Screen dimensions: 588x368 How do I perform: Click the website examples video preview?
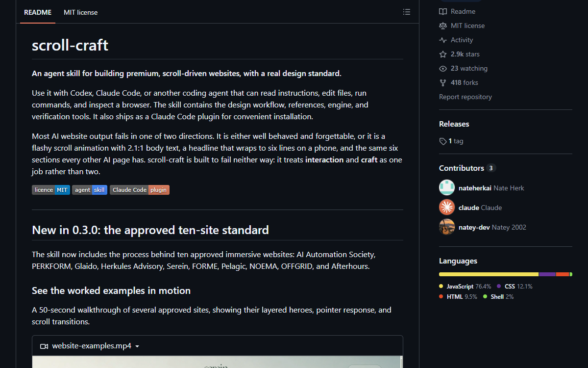[217, 362]
